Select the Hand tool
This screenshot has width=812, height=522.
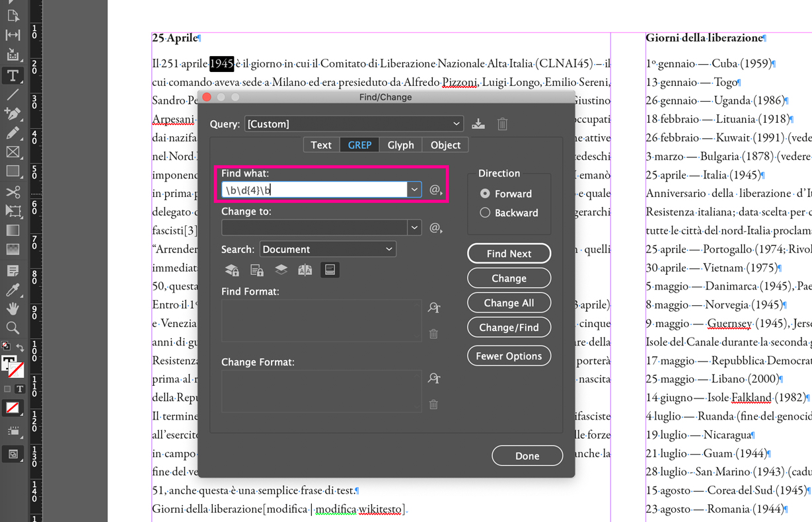point(14,308)
